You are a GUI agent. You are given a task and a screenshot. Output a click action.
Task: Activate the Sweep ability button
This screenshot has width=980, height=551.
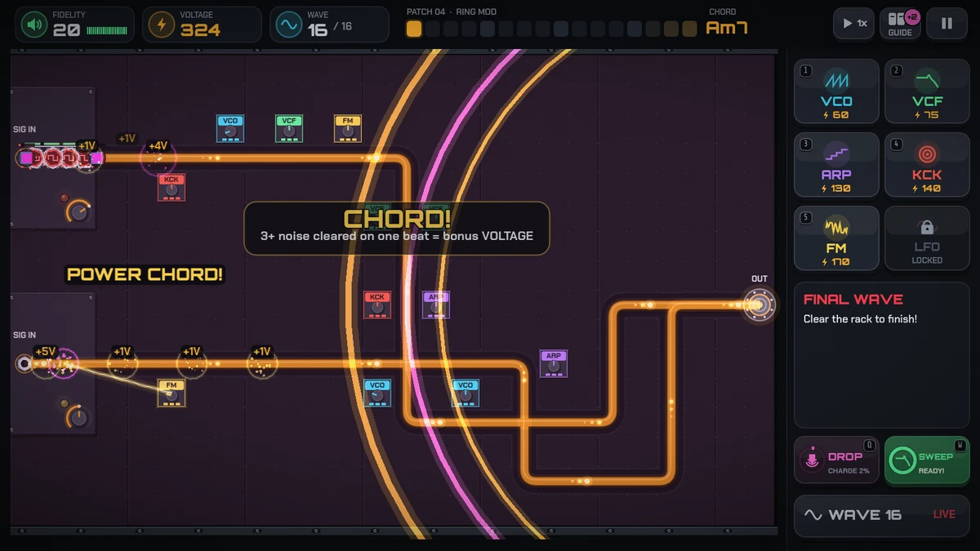[926, 461]
